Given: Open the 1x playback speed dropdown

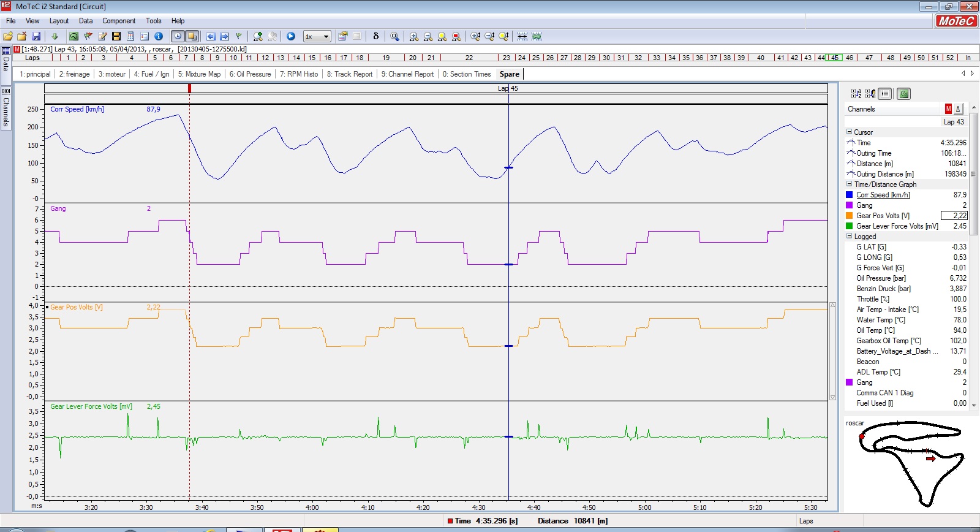Looking at the screenshot, I should 317,36.
